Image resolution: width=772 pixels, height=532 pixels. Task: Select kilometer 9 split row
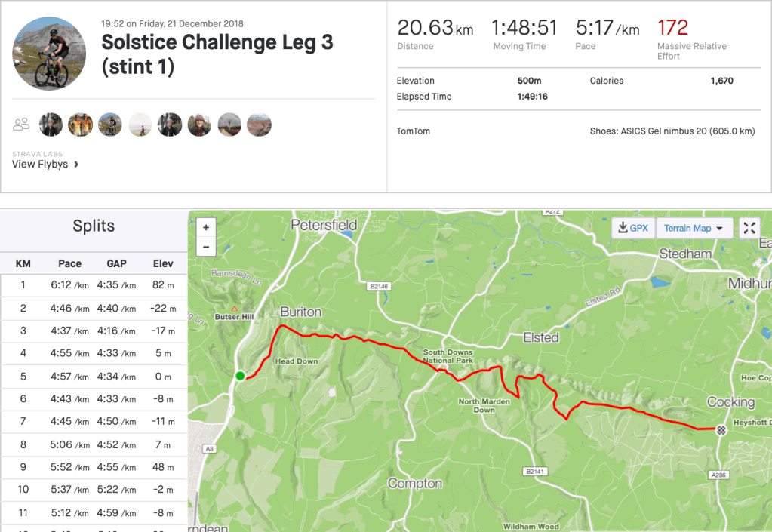tap(94, 467)
